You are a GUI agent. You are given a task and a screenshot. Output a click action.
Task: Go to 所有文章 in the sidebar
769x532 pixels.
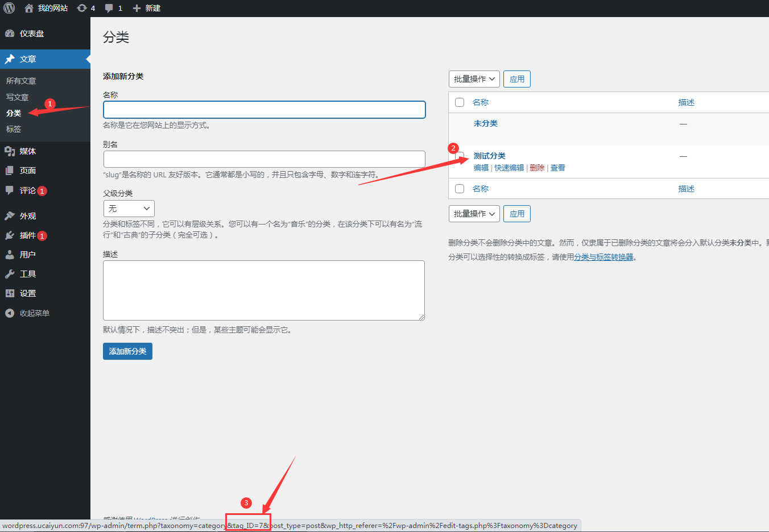click(21, 81)
